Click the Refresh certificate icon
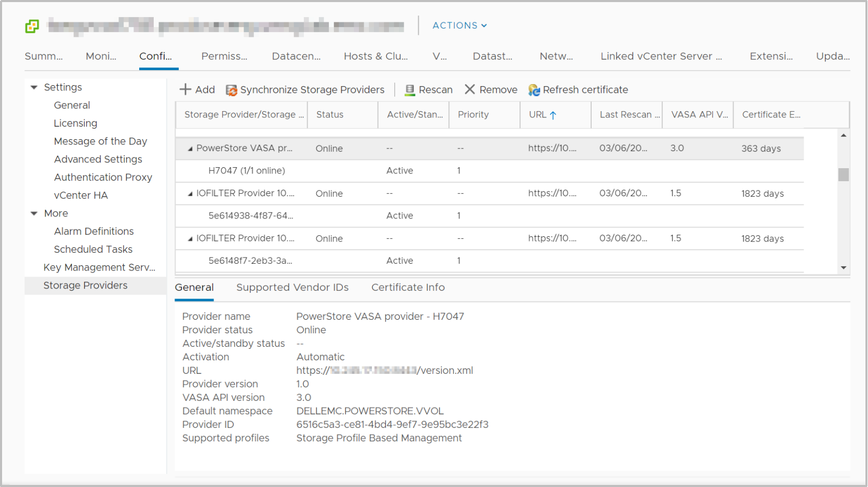Image resolution: width=868 pixels, height=487 pixels. point(534,90)
